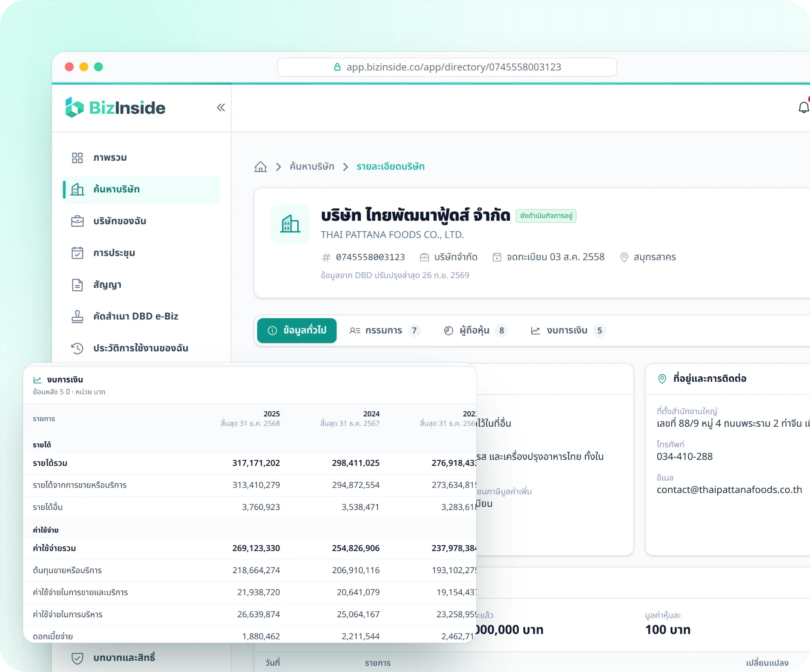Click registration number 0745558003123
Viewport: 810px width, 672px height.
coord(370,257)
